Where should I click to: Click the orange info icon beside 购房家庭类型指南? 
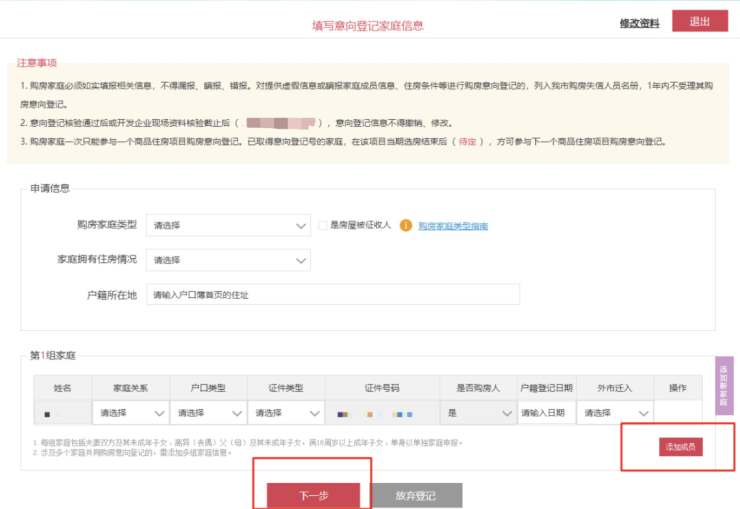tap(406, 226)
